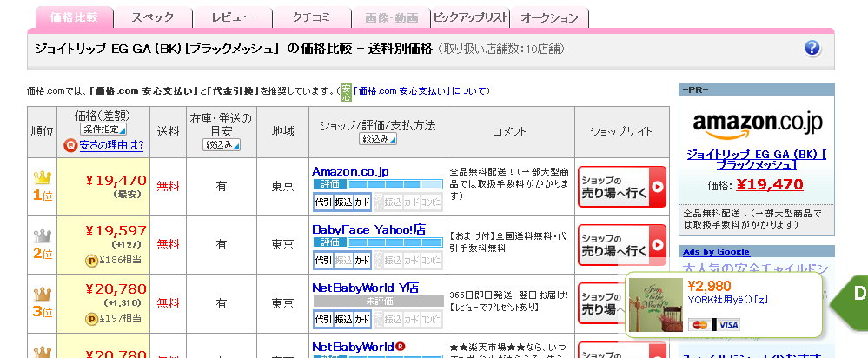Click the BabyFace Yahoo!店 評価 rating bar
868x358 pixels.
[378, 242]
